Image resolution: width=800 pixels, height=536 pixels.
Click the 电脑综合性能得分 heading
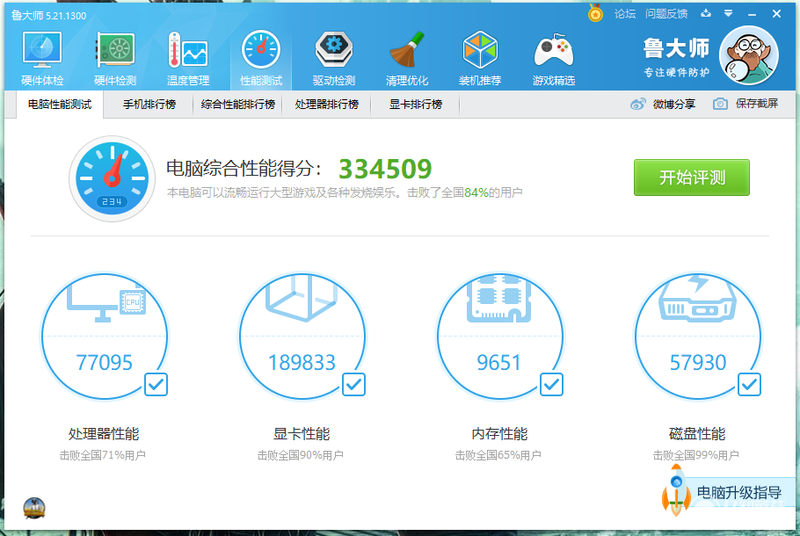(244, 169)
